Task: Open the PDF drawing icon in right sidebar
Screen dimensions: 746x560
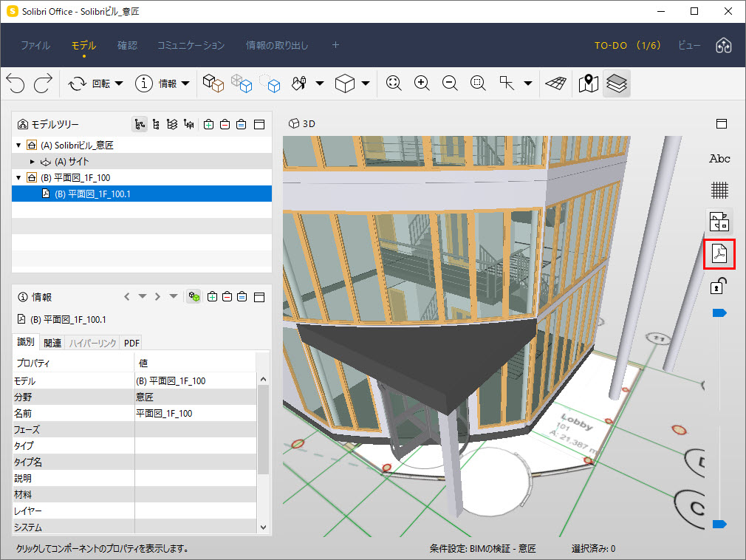Action: [719, 253]
